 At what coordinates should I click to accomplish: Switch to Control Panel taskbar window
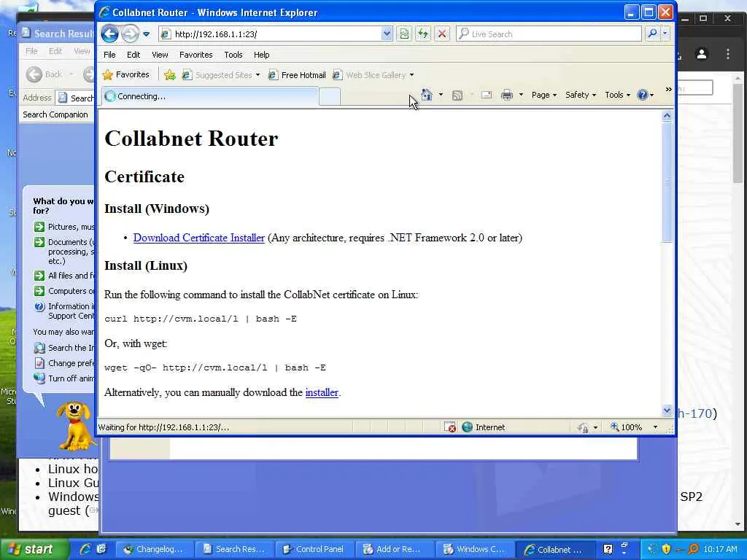coord(314,549)
